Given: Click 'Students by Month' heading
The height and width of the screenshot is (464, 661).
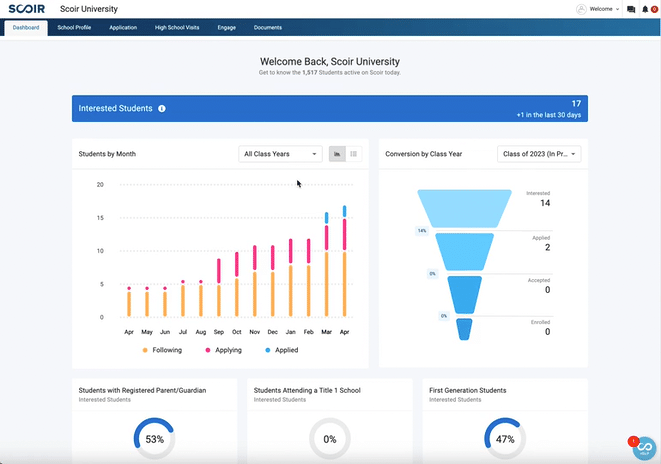Looking at the screenshot, I should click(x=107, y=154).
